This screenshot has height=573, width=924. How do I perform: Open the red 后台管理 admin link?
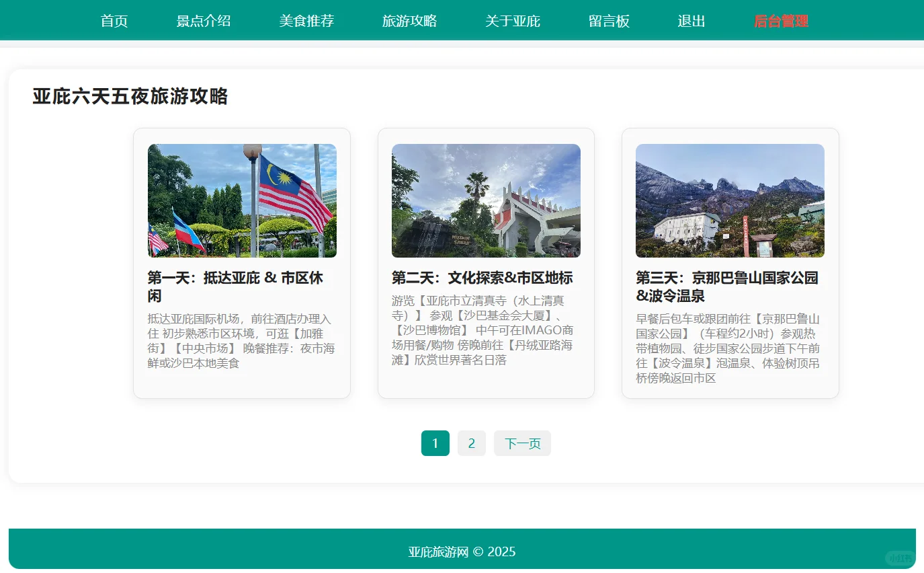point(780,21)
